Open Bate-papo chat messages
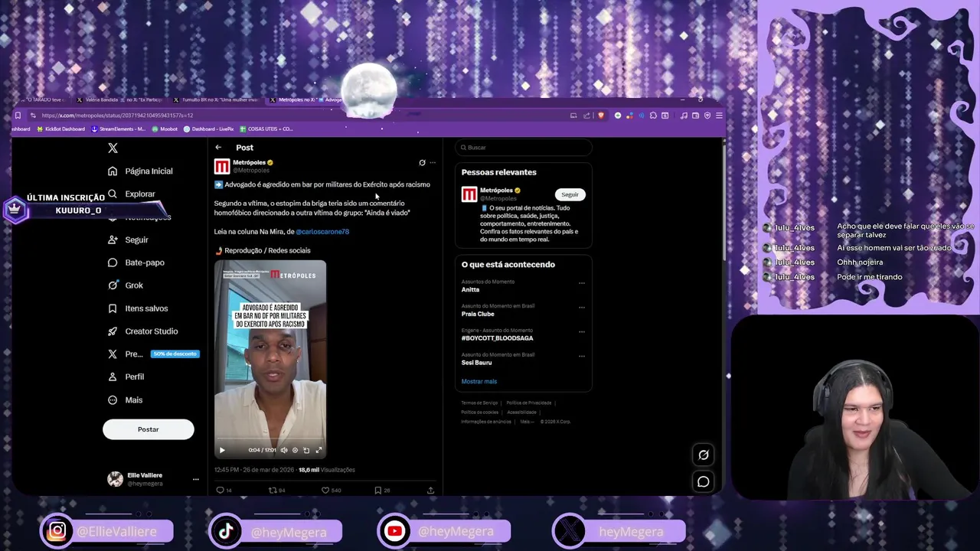This screenshot has width=980, height=551. pos(136,262)
